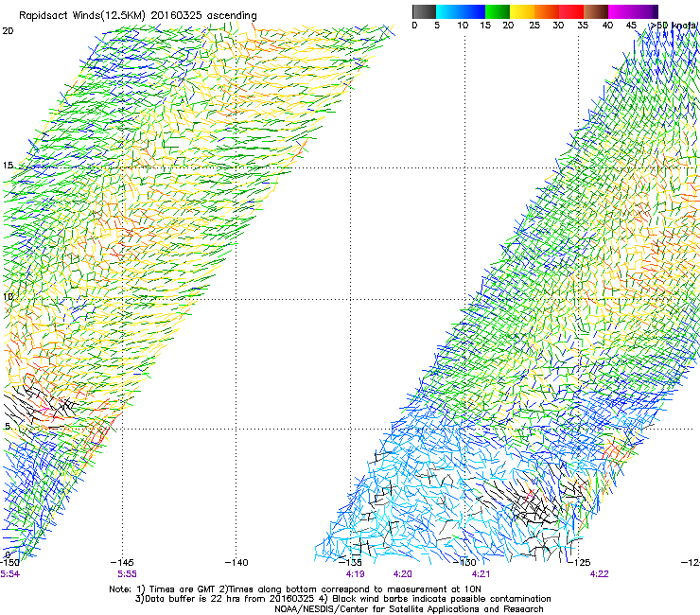
Task: Click the latitude label '5' on left axis
Action: [8, 426]
